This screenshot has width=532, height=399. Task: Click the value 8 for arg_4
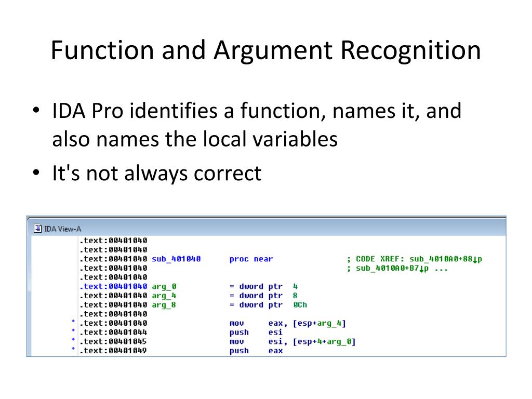(295, 296)
